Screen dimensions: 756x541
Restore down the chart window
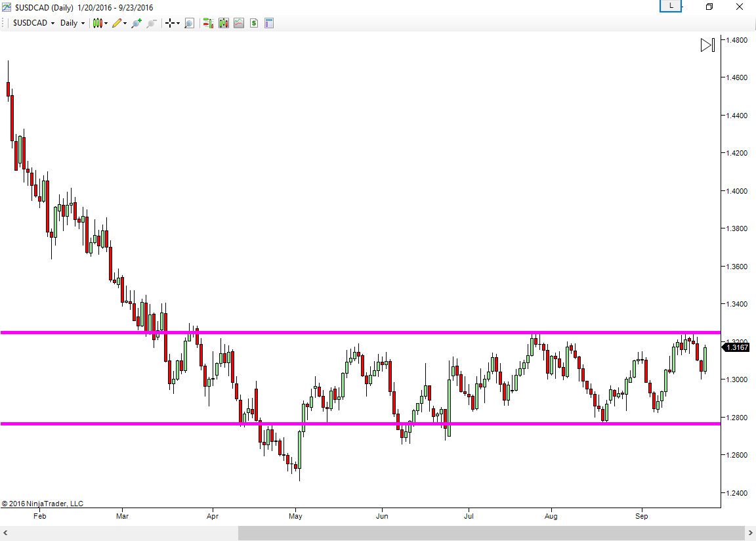click(709, 7)
